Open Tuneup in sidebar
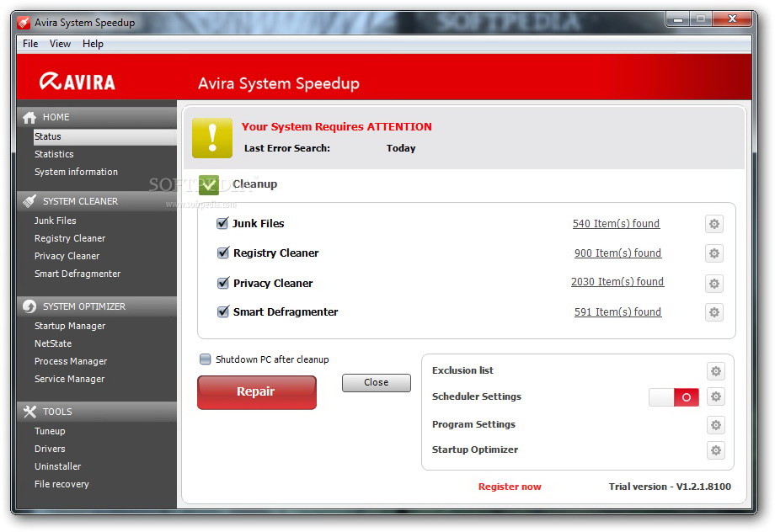The image size is (775, 532). [50, 431]
